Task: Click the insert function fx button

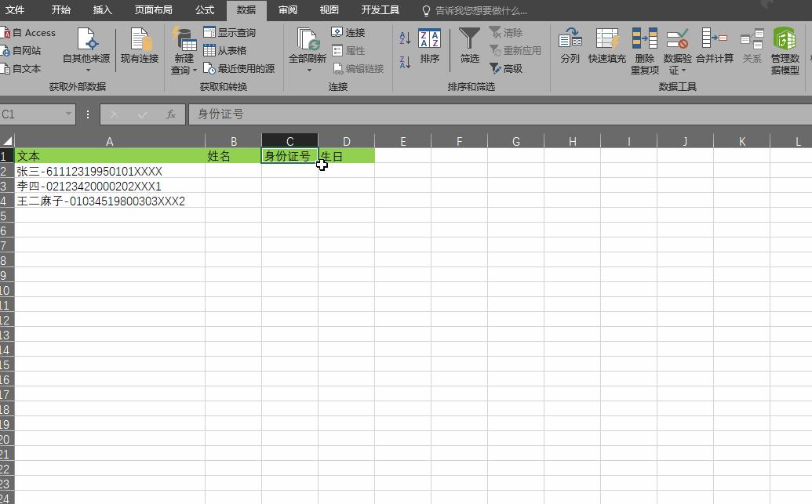Action: 170,114
